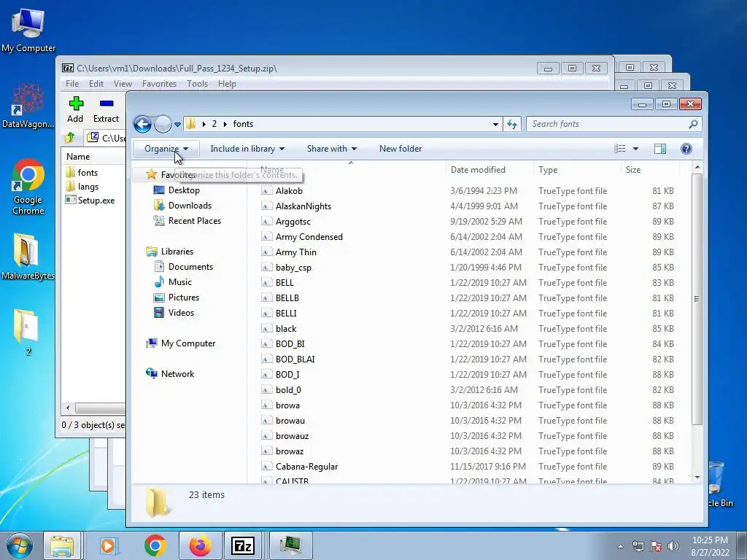
Task: Select the BELLB font file
Action: [x=287, y=298]
